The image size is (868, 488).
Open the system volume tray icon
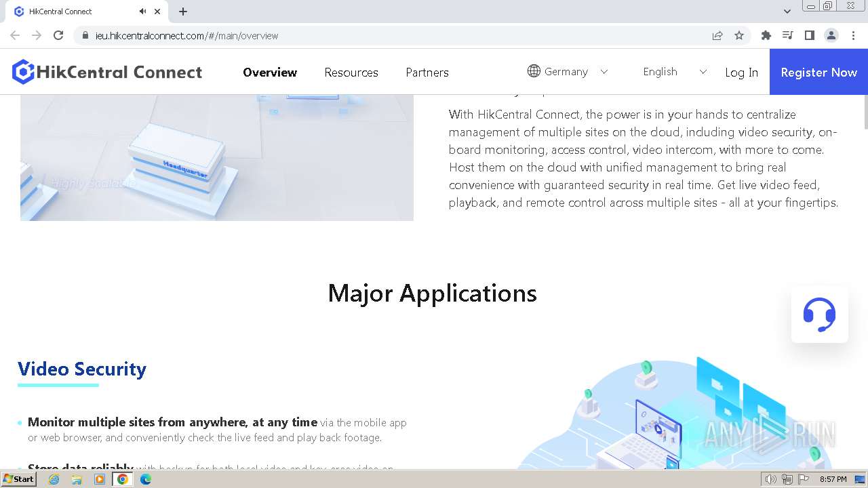click(x=771, y=479)
